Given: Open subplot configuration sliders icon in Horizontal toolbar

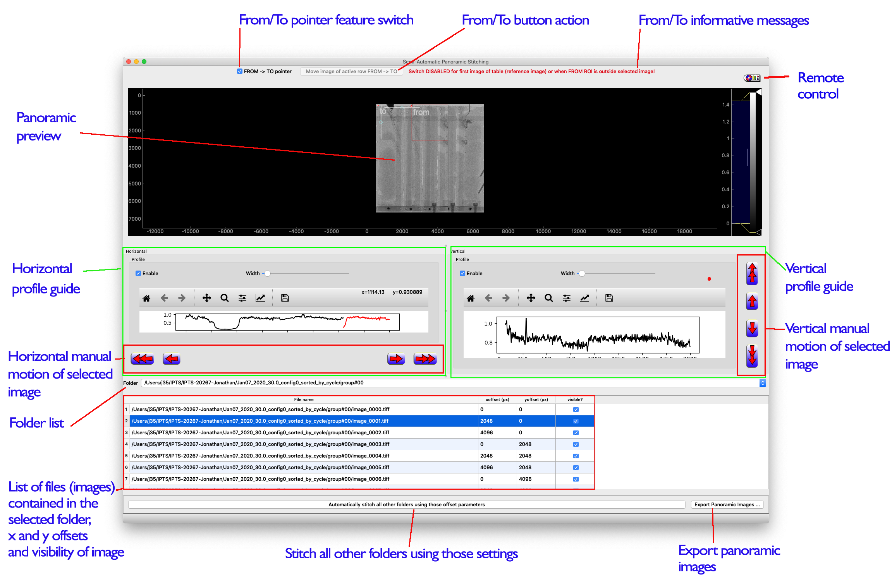Looking at the screenshot, I should coord(242,298).
